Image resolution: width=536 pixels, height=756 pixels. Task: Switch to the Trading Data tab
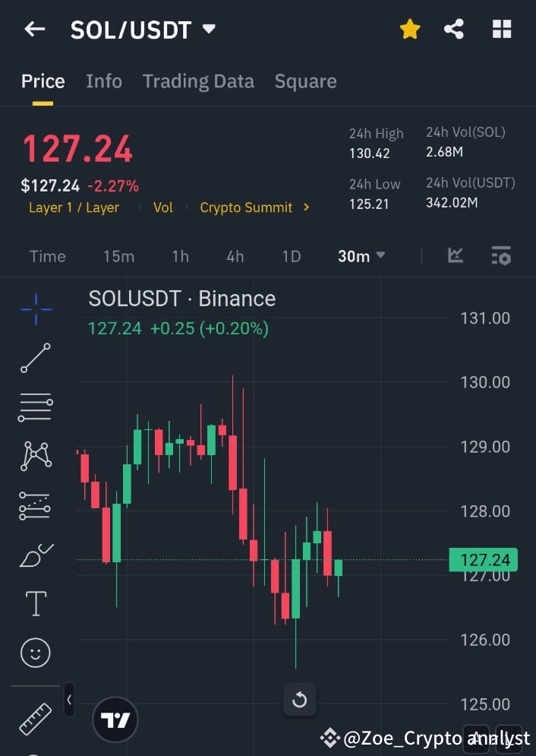pos(198,81)
